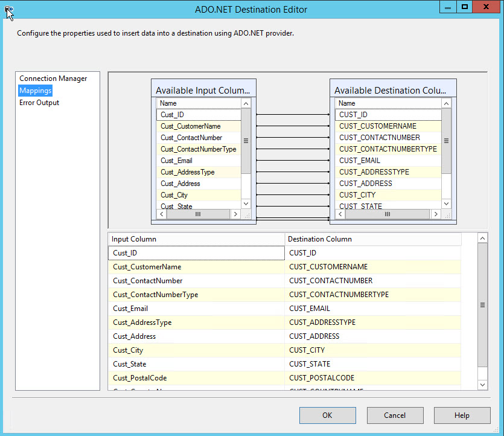Click the OK button

(328, 415)
